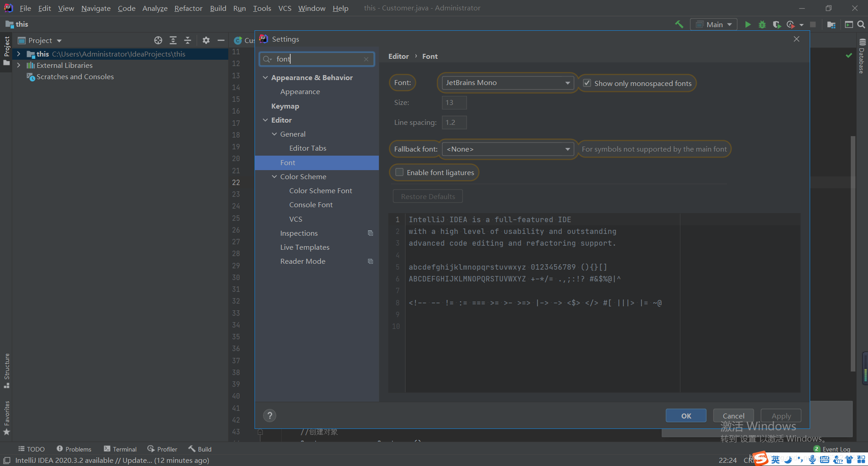Run the Main configuration

coord(748,24)
